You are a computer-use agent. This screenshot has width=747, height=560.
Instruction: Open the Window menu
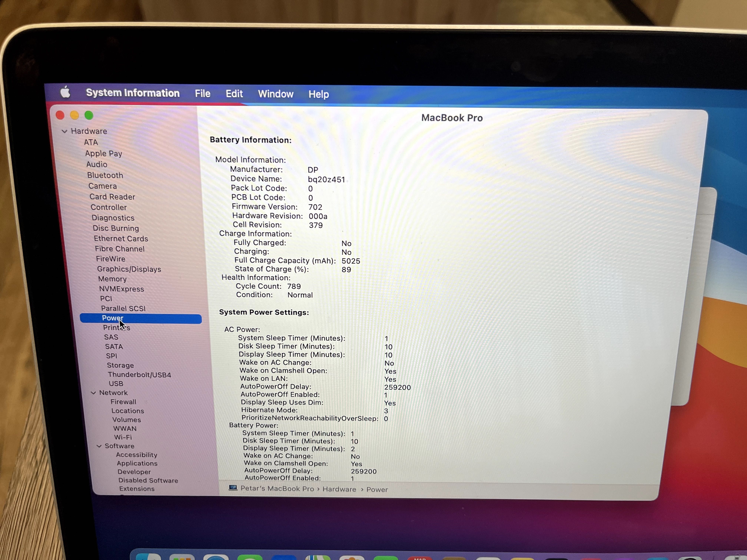point(275,94)
